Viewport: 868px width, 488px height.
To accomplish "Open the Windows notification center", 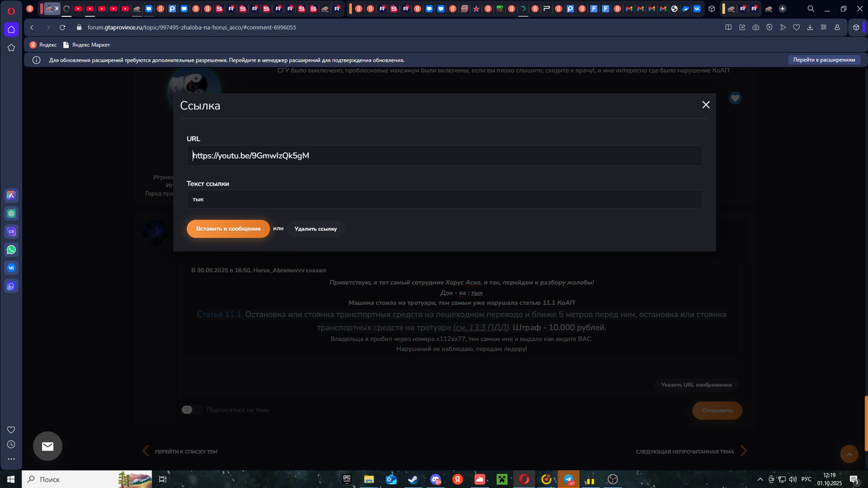I will pyautogui.click(x=854, y=479).
